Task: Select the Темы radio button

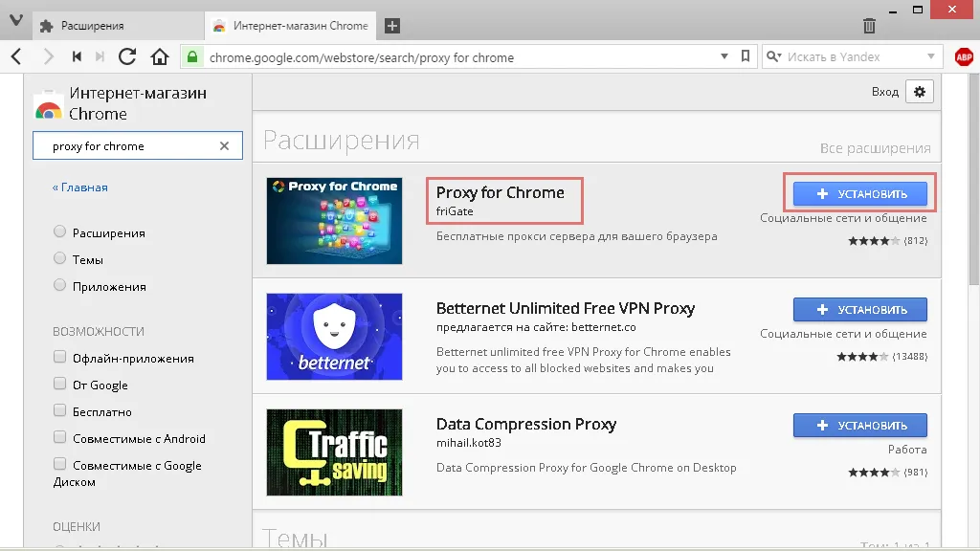Action: tap(59, 258)
